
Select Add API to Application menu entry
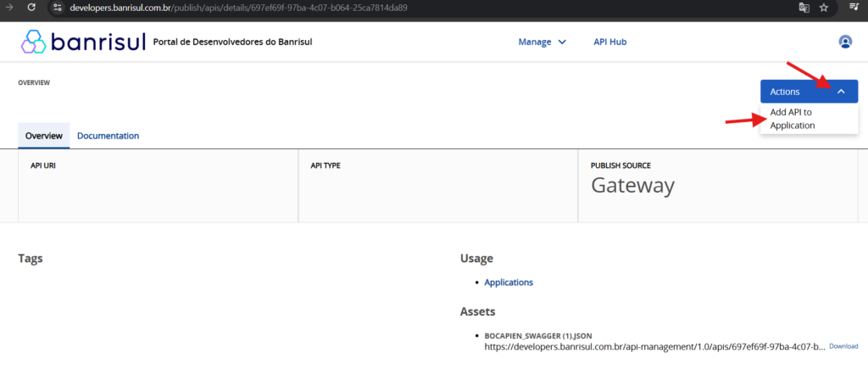point(792,119)
